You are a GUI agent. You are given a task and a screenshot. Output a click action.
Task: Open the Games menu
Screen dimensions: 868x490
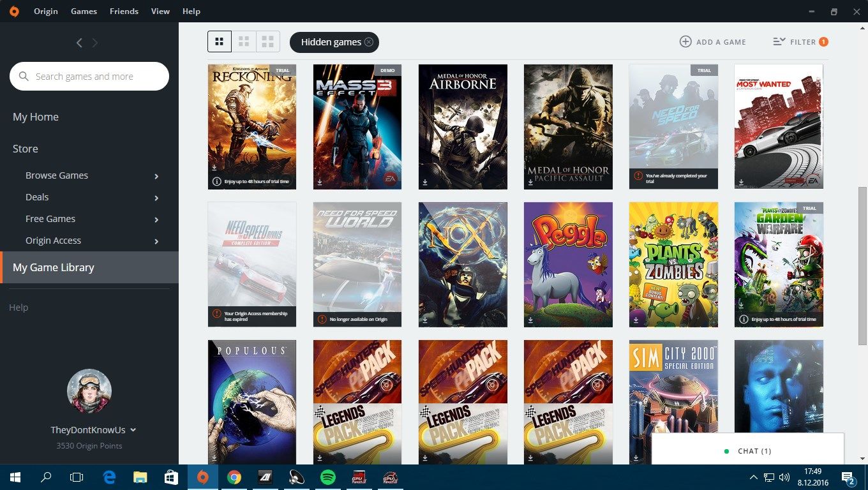(84, 11)
